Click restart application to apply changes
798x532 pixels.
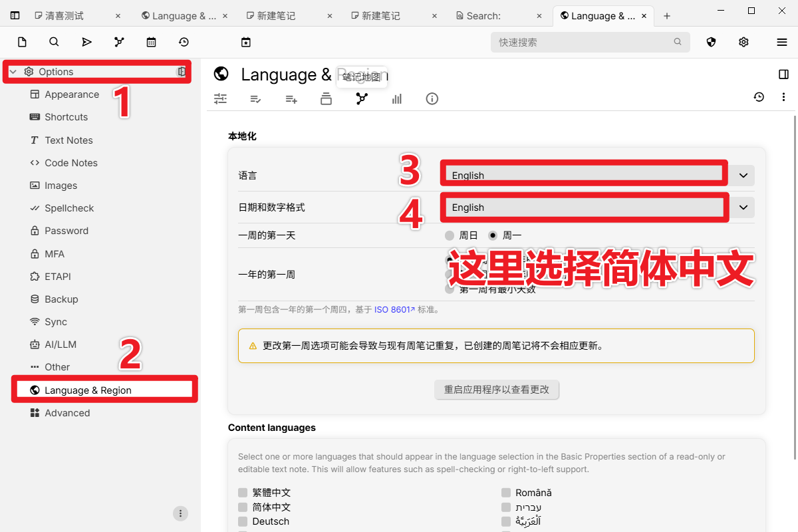[x=497, y=390]
